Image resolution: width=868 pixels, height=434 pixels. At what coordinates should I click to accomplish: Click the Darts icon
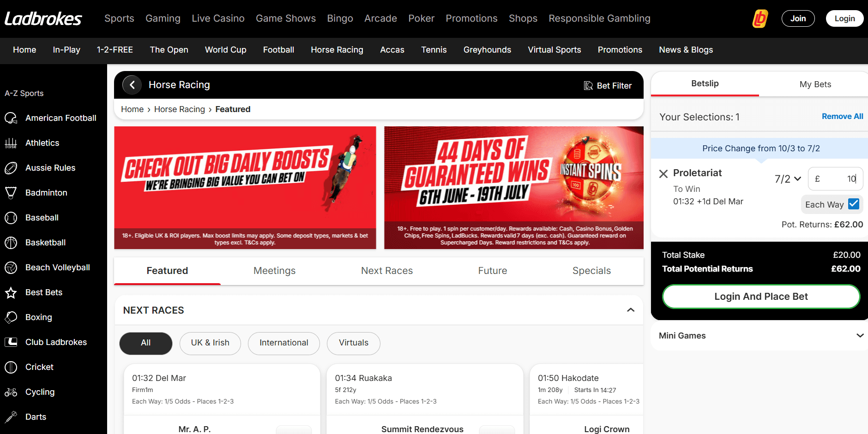[x=11, y=417]
